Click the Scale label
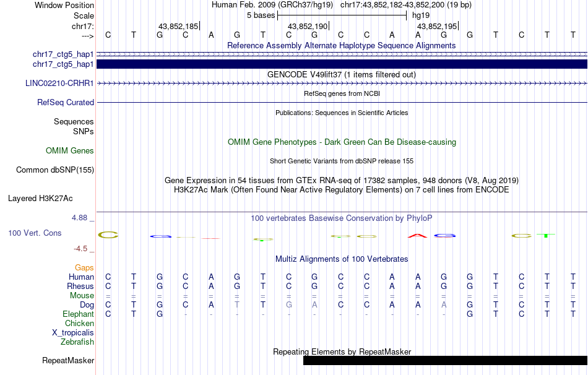588x375 pixels. pos(84,15)
